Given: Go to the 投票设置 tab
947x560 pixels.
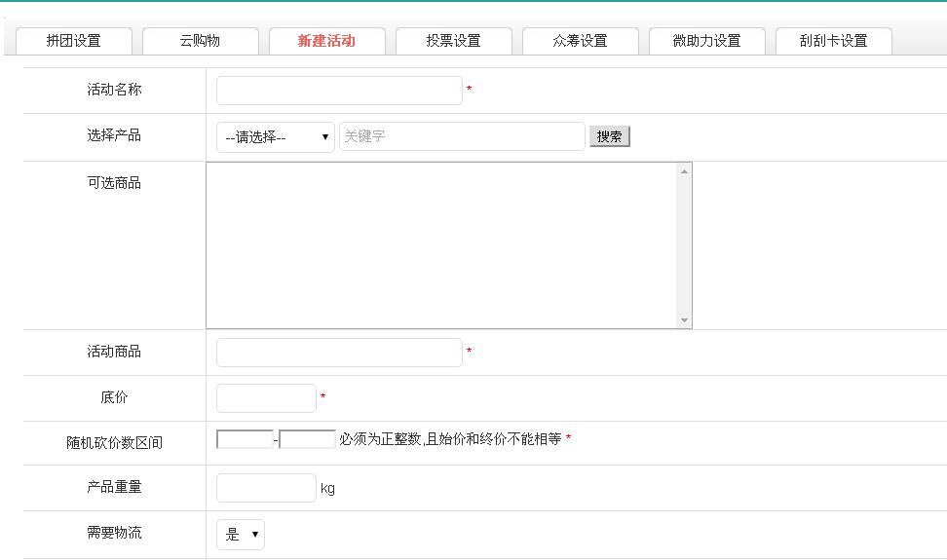Looking at the screenshot, I should click(x=453, y=41).
